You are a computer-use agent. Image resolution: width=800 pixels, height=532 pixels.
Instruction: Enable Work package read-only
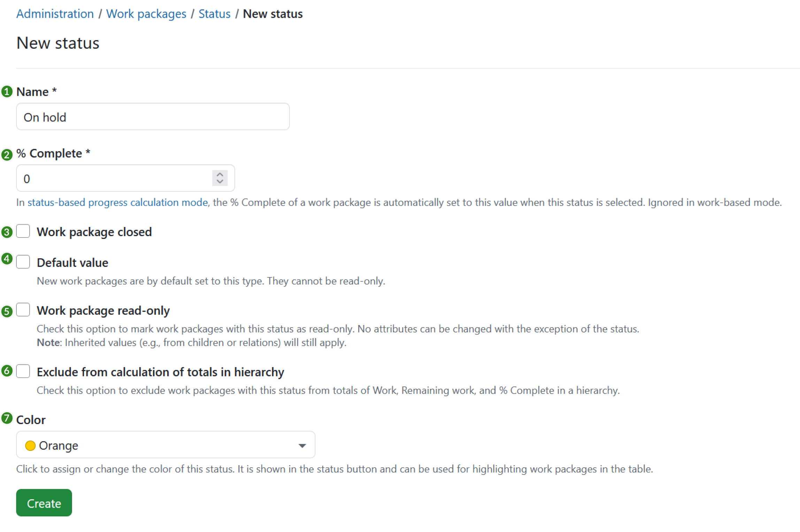23,310
